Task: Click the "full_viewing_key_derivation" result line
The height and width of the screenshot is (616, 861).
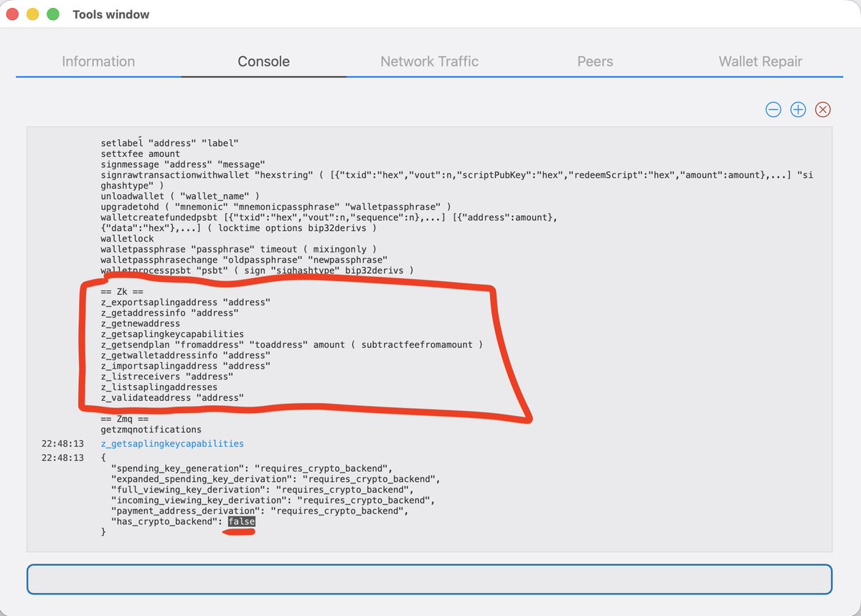Action: [263, 490]
